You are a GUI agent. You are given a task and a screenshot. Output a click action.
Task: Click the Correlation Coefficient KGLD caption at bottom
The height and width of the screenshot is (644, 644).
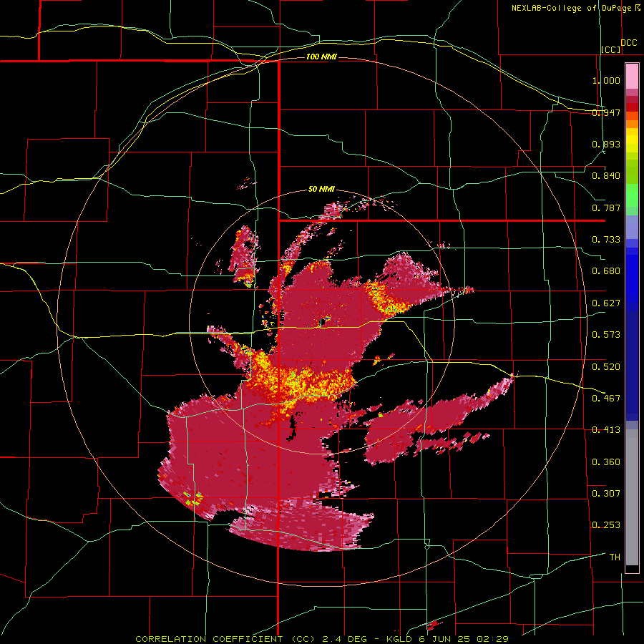coord(322,639)
